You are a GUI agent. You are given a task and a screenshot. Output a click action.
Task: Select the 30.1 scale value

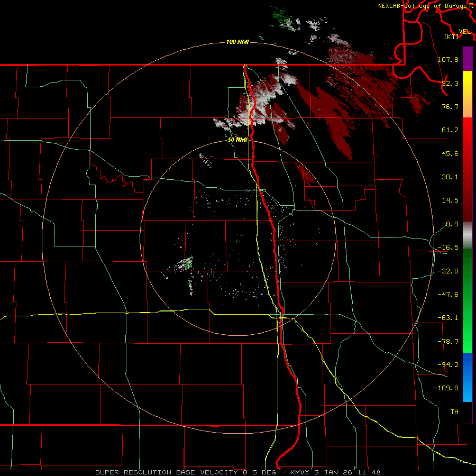pyautogui.click(x=450, y=177)
